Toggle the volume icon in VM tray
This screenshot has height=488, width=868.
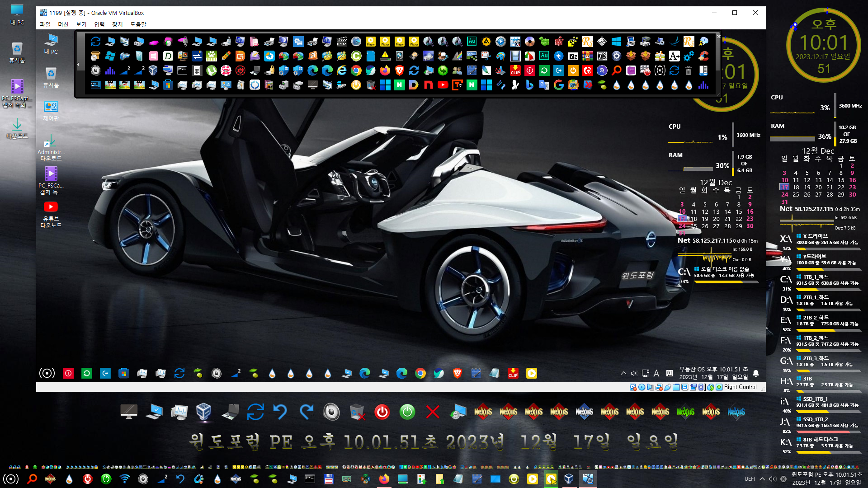pos(634,373)
